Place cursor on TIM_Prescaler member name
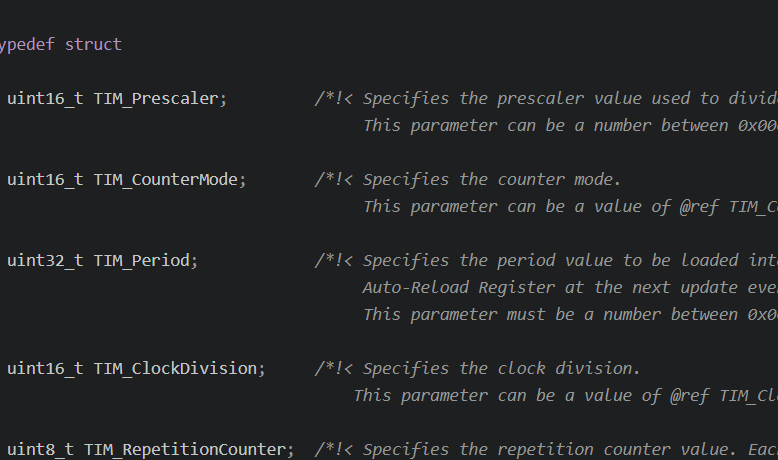The image size is (778, 460). point(156,99)
